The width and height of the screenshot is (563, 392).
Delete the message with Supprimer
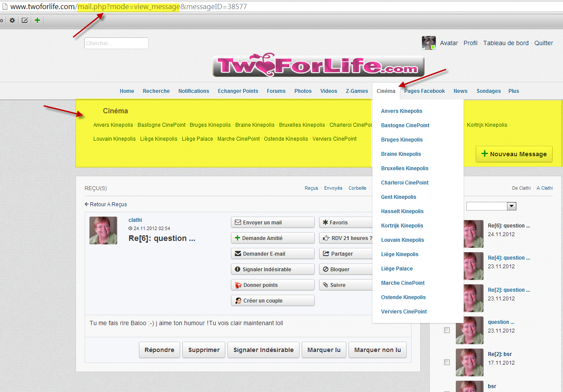[x=204, y=350]
